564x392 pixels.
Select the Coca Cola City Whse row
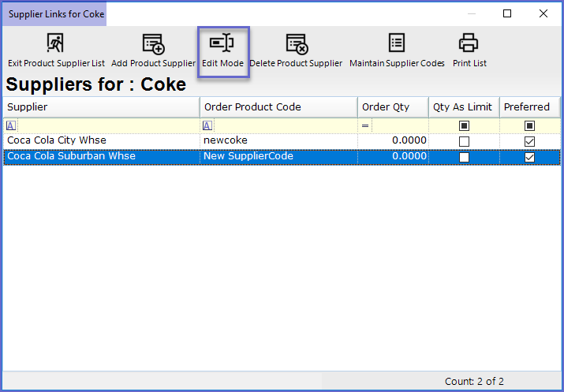[x=101, y=140]
